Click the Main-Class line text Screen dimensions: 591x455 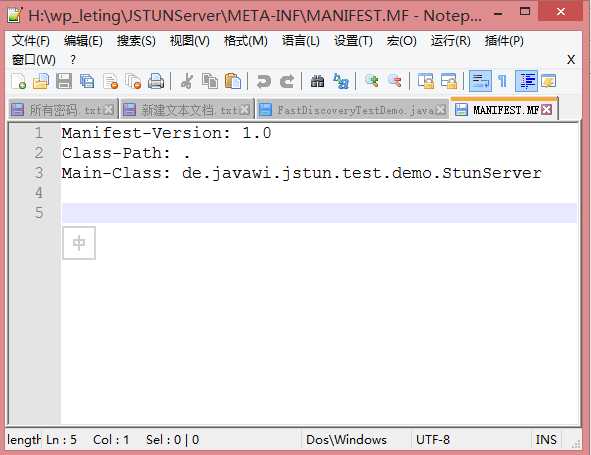[x=302, y=173]
